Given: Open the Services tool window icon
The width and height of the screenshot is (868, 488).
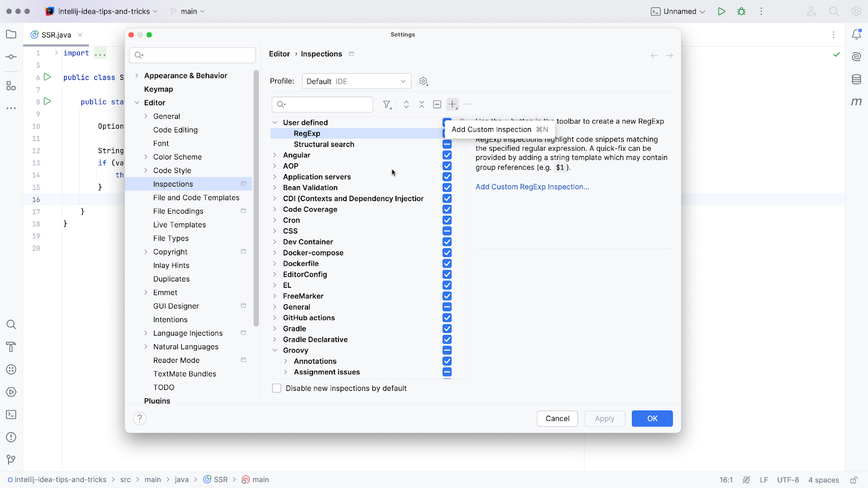Looking at the screenshot, I should point(11,392).
